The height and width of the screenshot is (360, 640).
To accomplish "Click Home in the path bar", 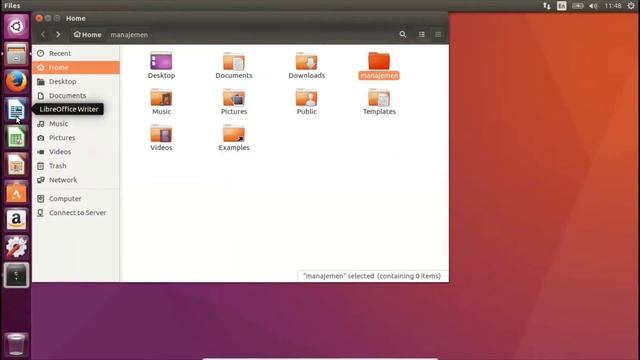I will coord(87,35).
